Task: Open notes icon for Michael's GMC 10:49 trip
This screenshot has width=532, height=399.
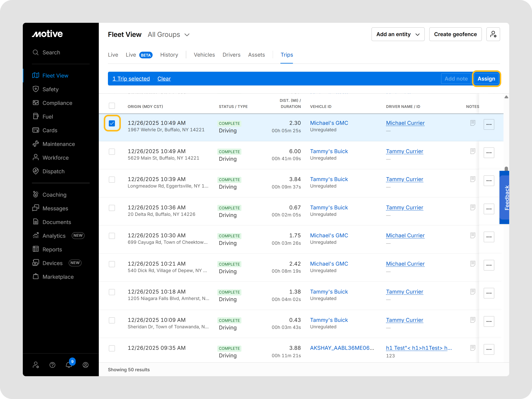Action: point(473,123)
